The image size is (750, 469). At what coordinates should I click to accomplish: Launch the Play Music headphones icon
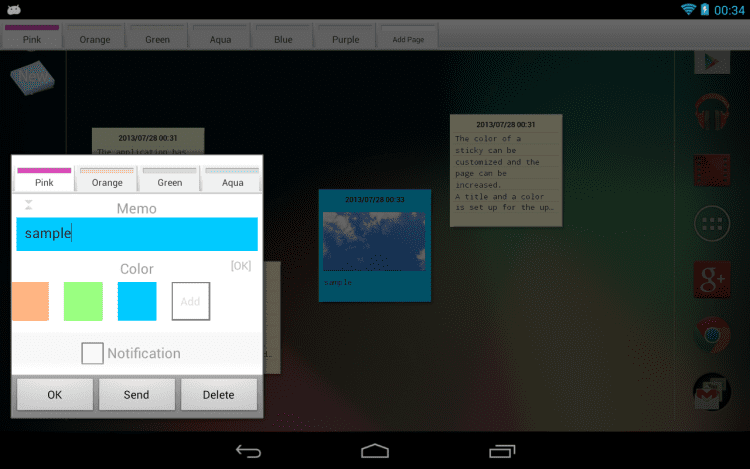[712, 112]
